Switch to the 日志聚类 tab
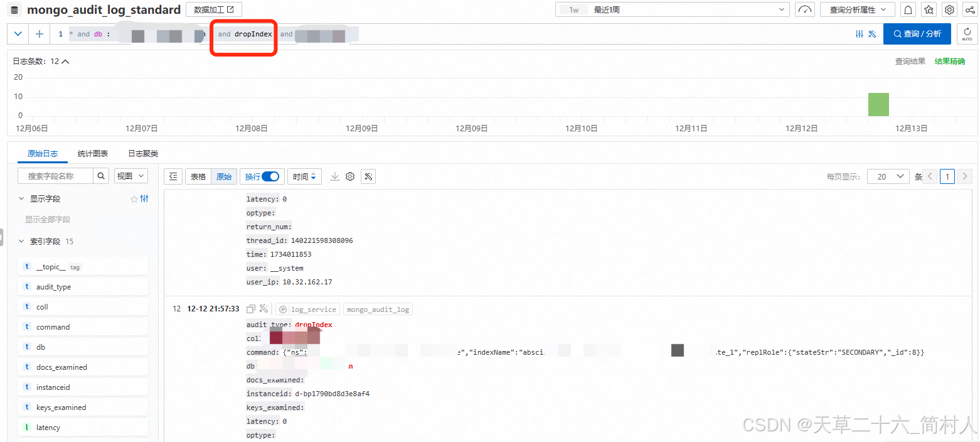 pyautogui.click(x=143, y=153)
